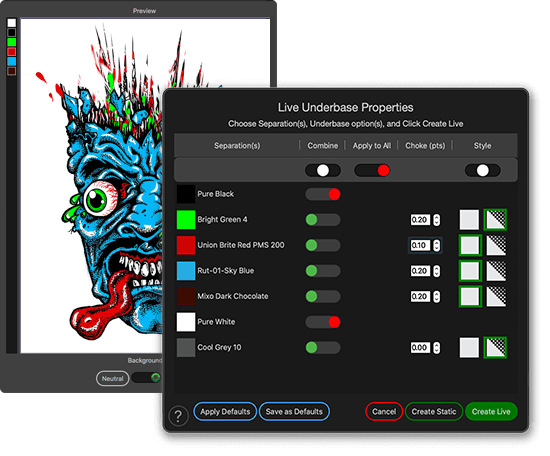Select solid style for Mixo Dark Chocolate
Screen dimensions: 550x456
pyautogui.click(x=470, y=296)
